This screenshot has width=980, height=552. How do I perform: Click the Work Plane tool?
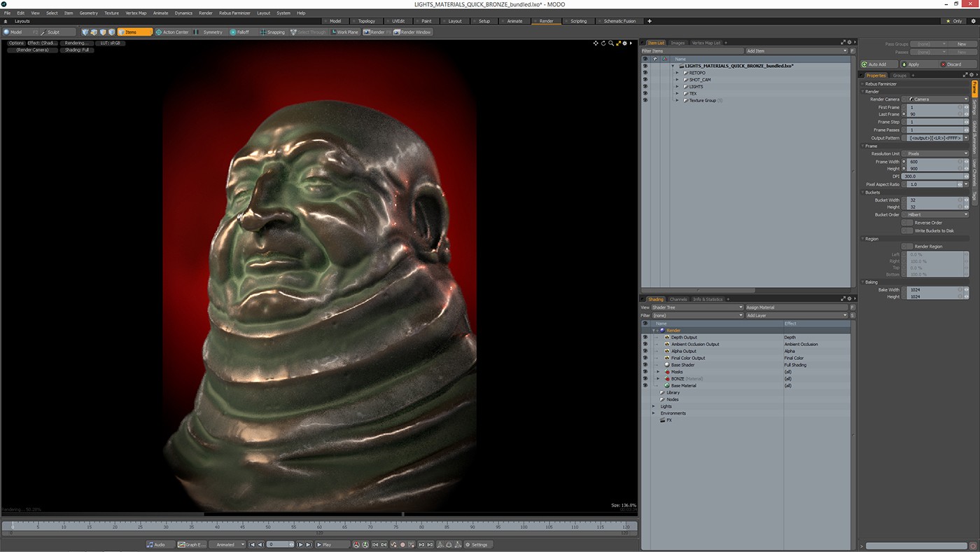tap(344, 32)
